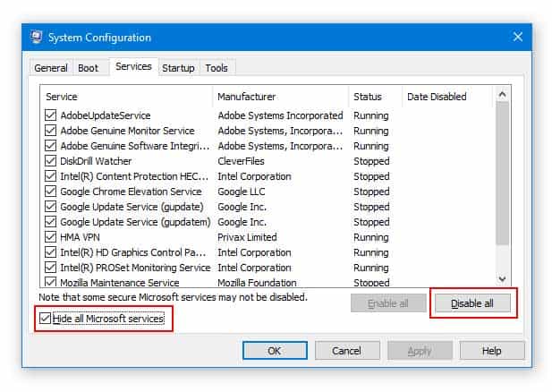Switch to the General tab
This screenshot has height=392, width=552.
[x=51, y=68]
